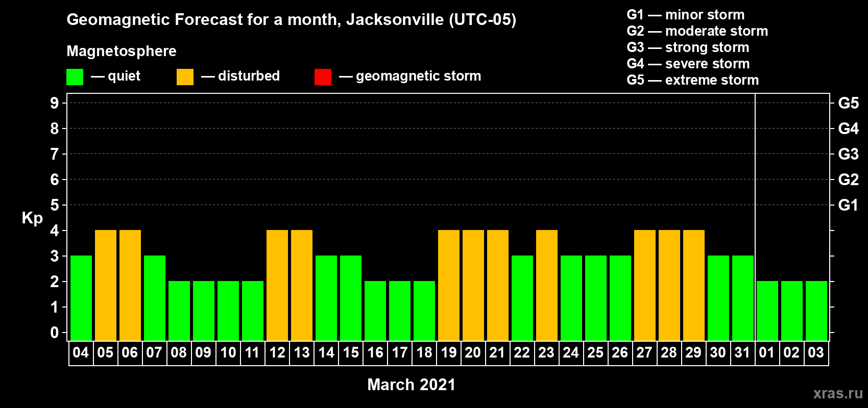Image resolution: width=868 pixels, height=408 pixels.
Task: Click the green bar for March 07
Action: pos(155,298)
